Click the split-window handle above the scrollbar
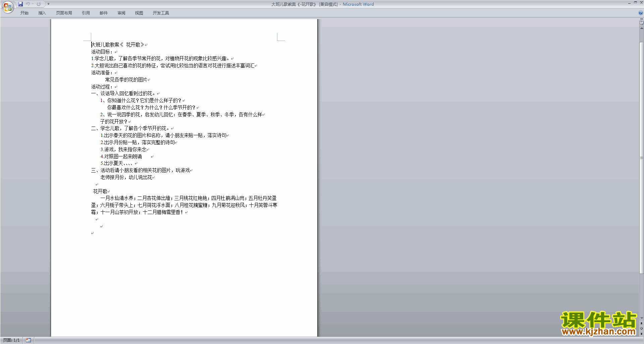 pyautogui.click(x=642, y=19)
